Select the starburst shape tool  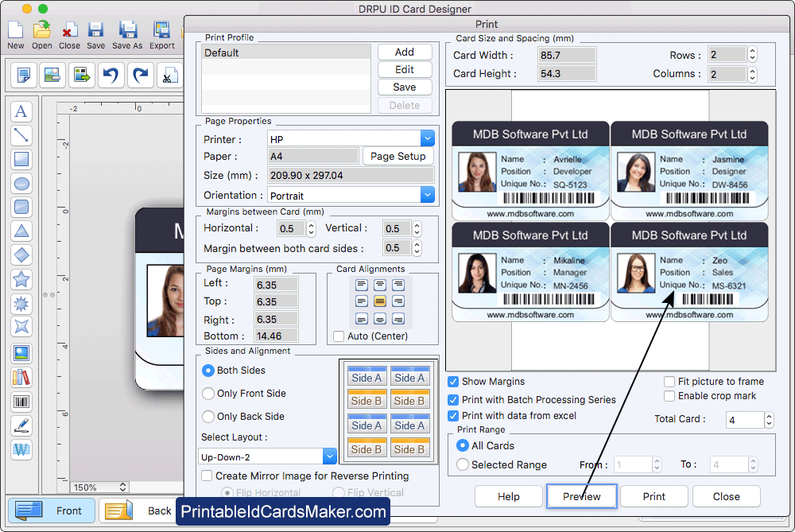(x=21, y=303)
